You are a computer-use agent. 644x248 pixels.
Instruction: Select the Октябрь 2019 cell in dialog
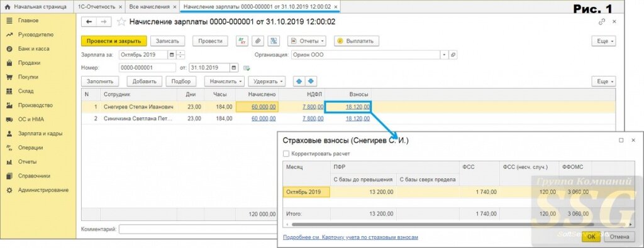point(306,192)
